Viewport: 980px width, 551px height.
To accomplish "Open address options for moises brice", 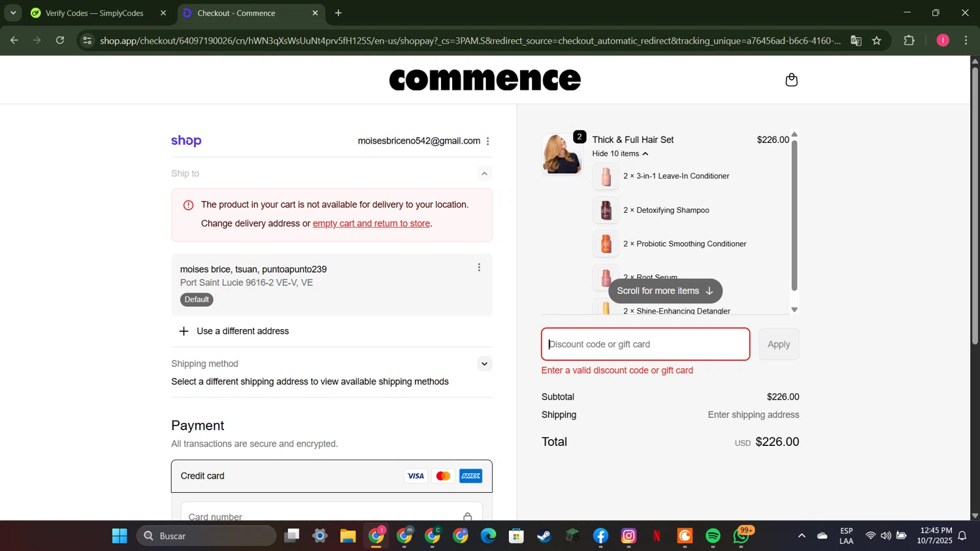I will pos(479,268).
